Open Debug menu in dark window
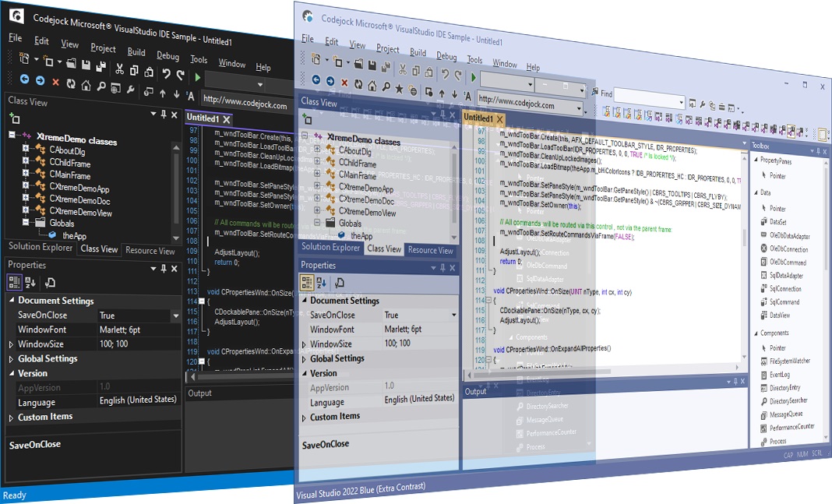This screenshot has width=832, height=504. [x=167, y=55]
